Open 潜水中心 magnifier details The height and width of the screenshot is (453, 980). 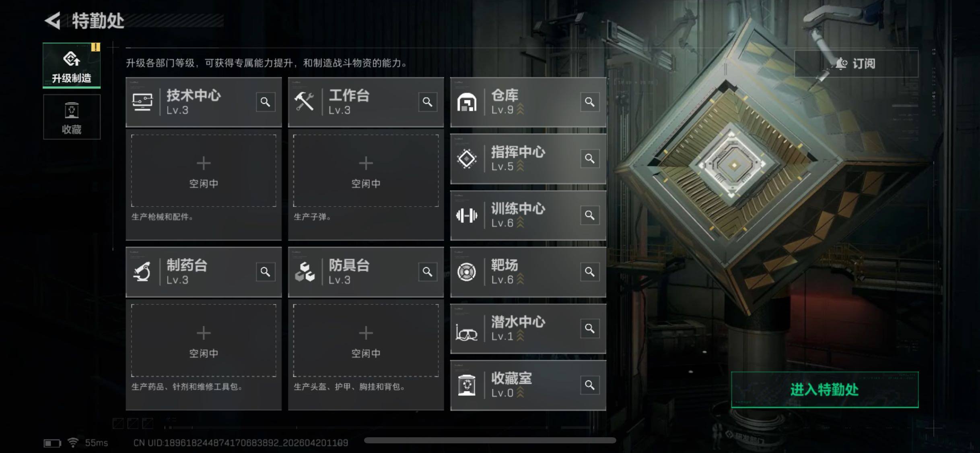[x=590, y=329]
